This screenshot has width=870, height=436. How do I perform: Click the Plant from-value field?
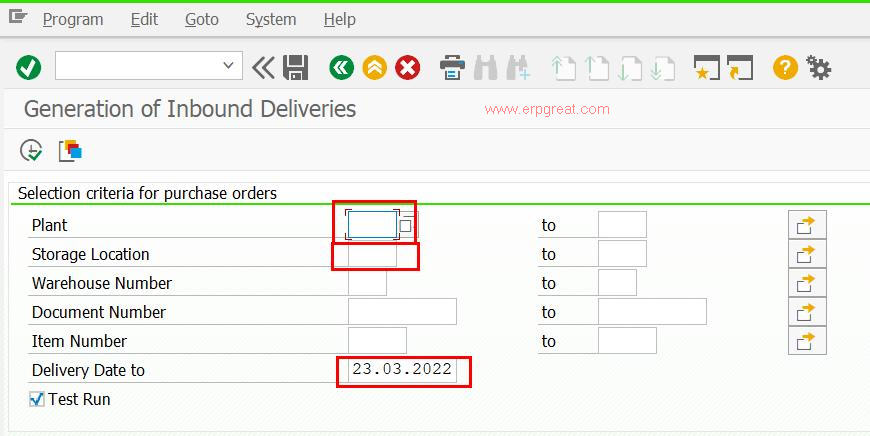372,225
